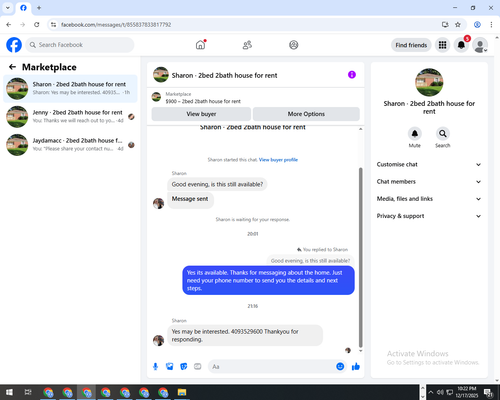
Task: Open the taskbar clock and date
Action: coord(466,392)
